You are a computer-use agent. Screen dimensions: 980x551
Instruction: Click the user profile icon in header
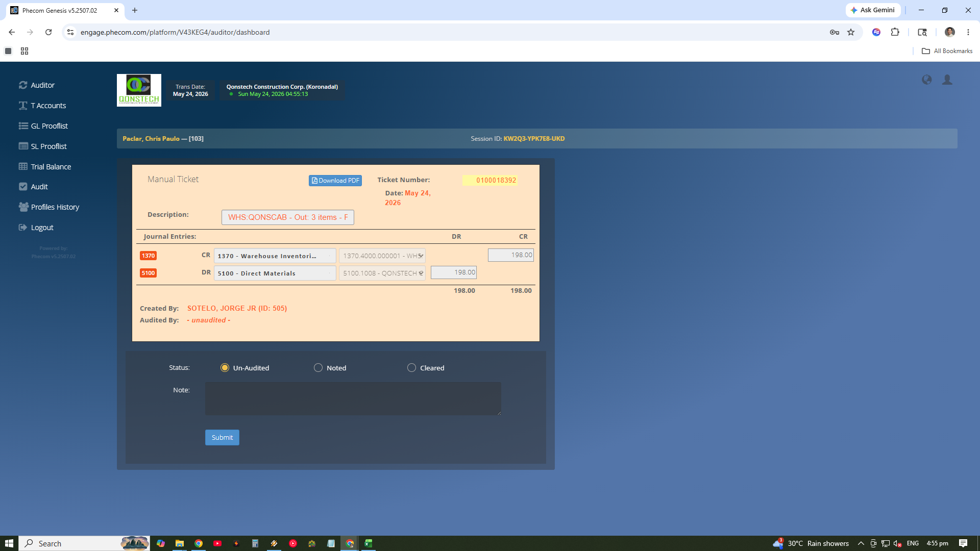(947, 80)
